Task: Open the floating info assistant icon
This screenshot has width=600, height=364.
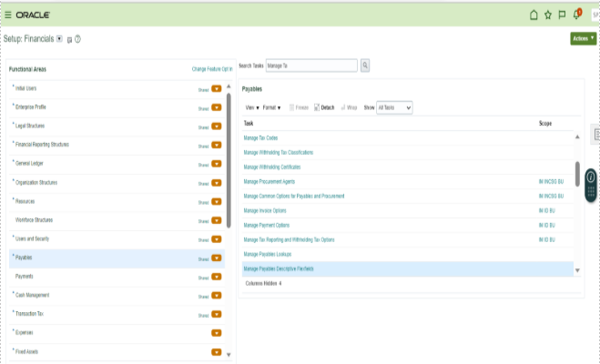Action: [x=591, y=177]
